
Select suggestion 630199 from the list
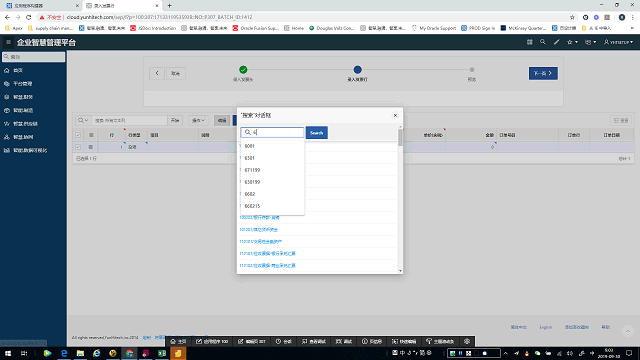(x=272, y=182)
